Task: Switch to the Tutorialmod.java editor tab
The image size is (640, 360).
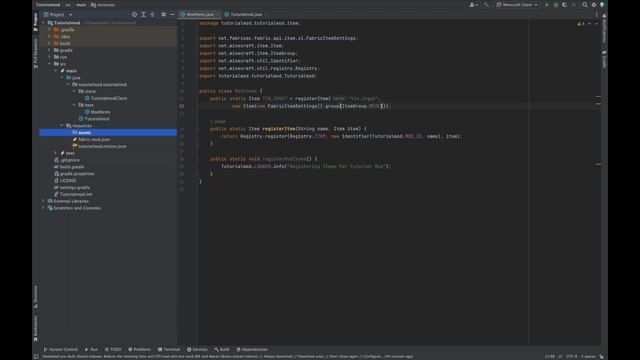Action: [245, 14]
